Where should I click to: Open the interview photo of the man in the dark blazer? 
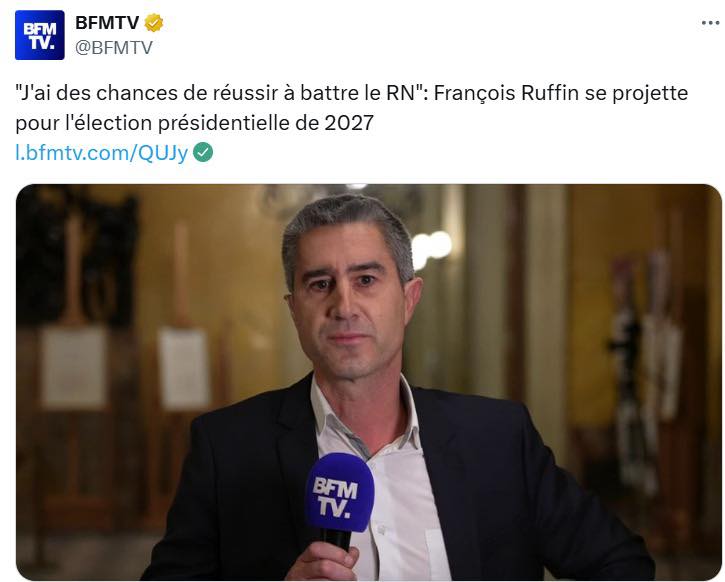(x=369, y=382)
